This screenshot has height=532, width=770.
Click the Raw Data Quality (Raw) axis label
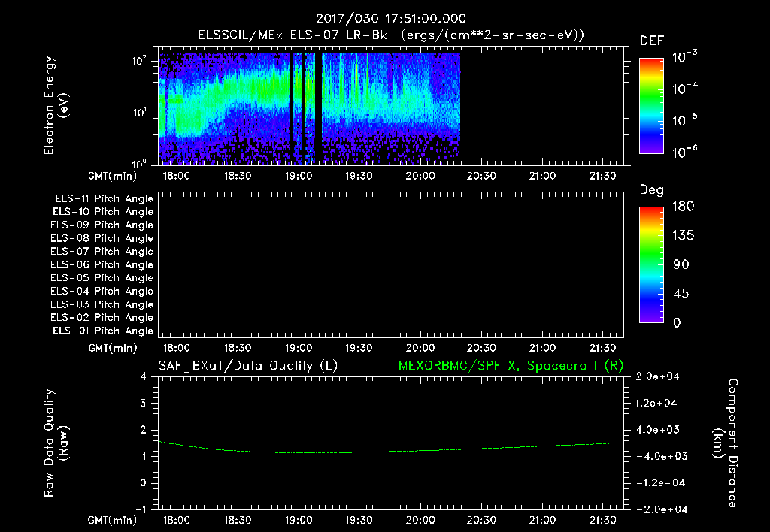pos(56,443)
